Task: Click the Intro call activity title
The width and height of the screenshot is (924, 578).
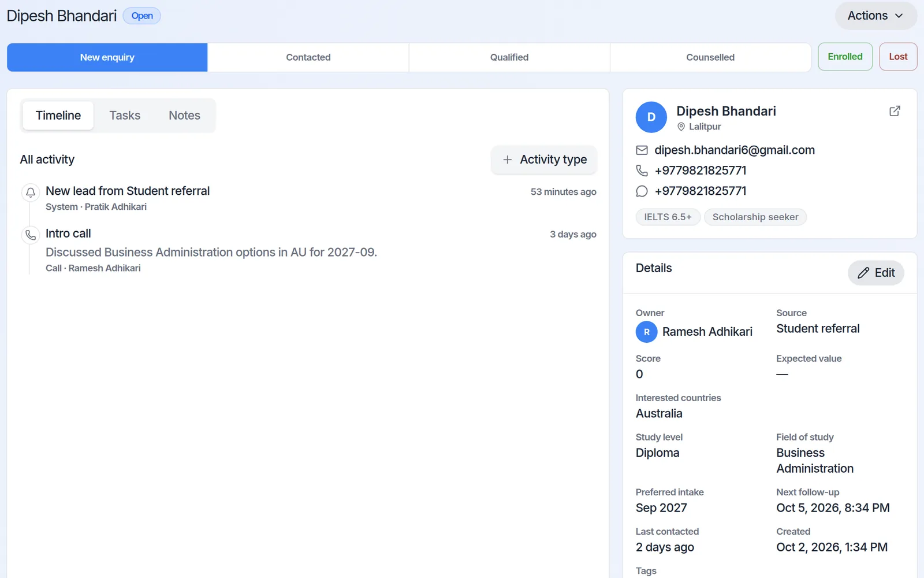Action: 68,234
